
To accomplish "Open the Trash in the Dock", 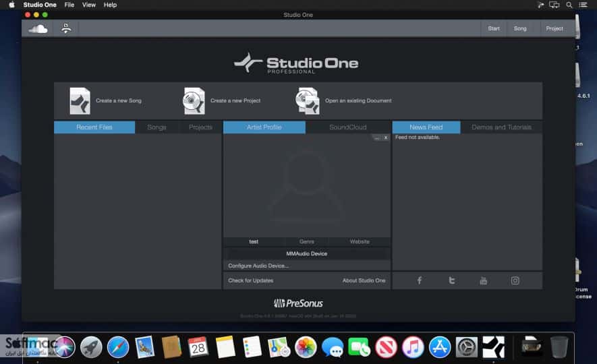I will click(559, 347).
